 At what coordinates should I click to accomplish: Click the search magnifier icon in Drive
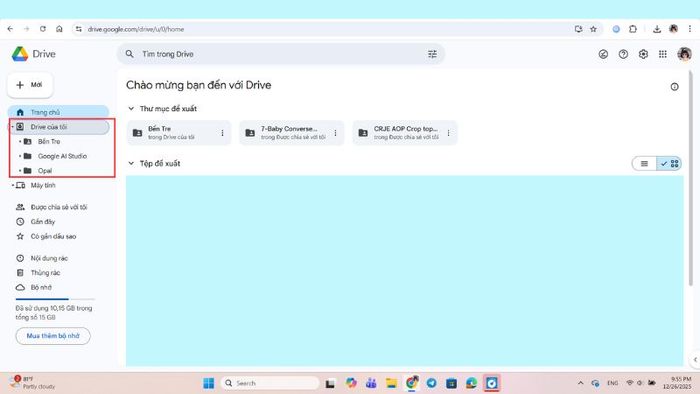point(129,54)
